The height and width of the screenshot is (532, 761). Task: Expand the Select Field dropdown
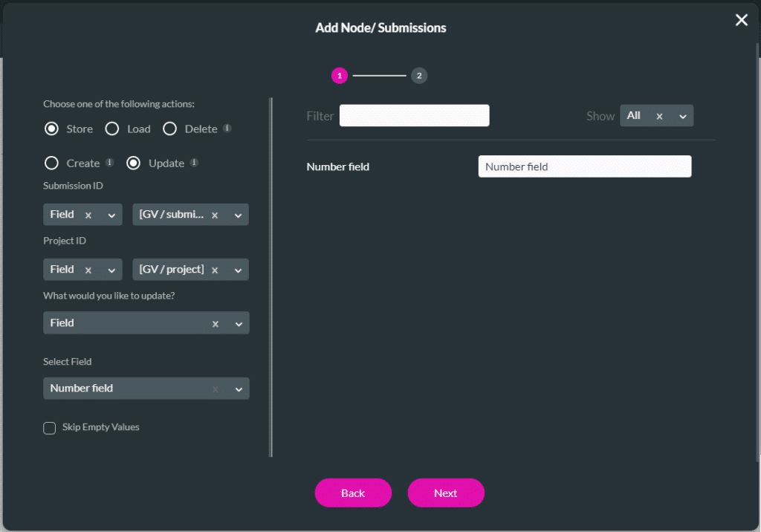point(239,389)
